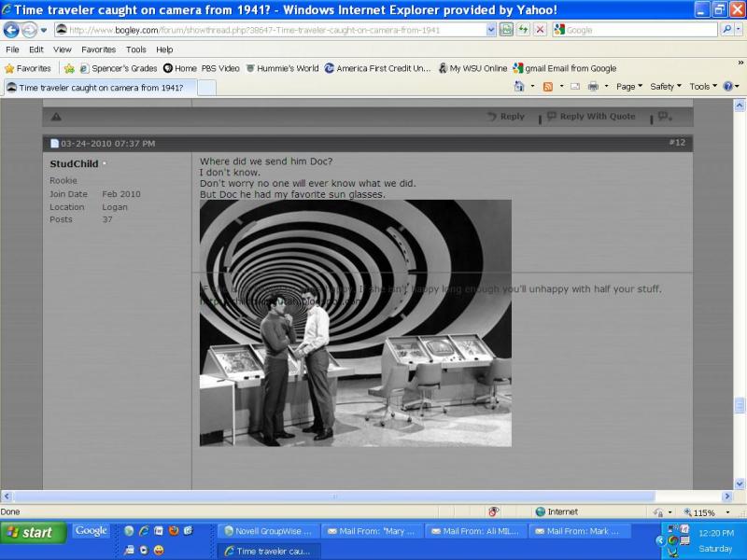Open the Edit menu
Image resolution: width=747 pixels, height=560 pixels.
(x=36, y=49)
